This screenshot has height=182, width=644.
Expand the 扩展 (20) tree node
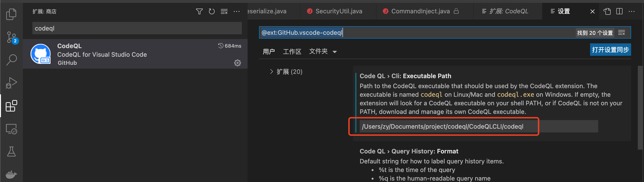pyautogui.click(x=271, y=72)
